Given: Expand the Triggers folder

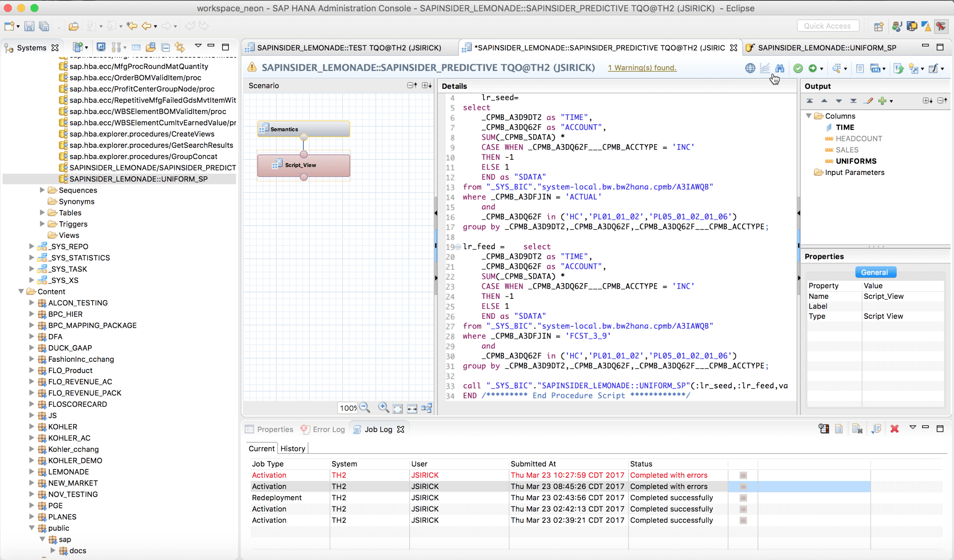Looking at the screenshot, I should 42,224.
